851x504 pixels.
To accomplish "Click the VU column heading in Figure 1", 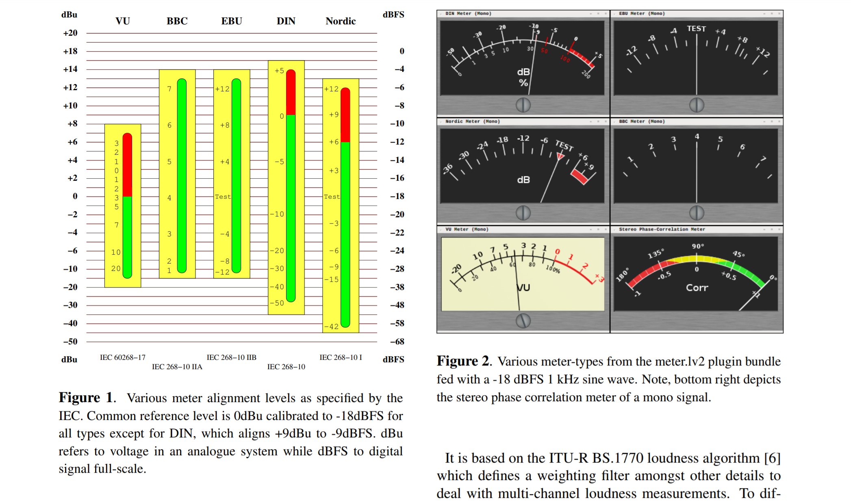I will [x=123, y=21].
